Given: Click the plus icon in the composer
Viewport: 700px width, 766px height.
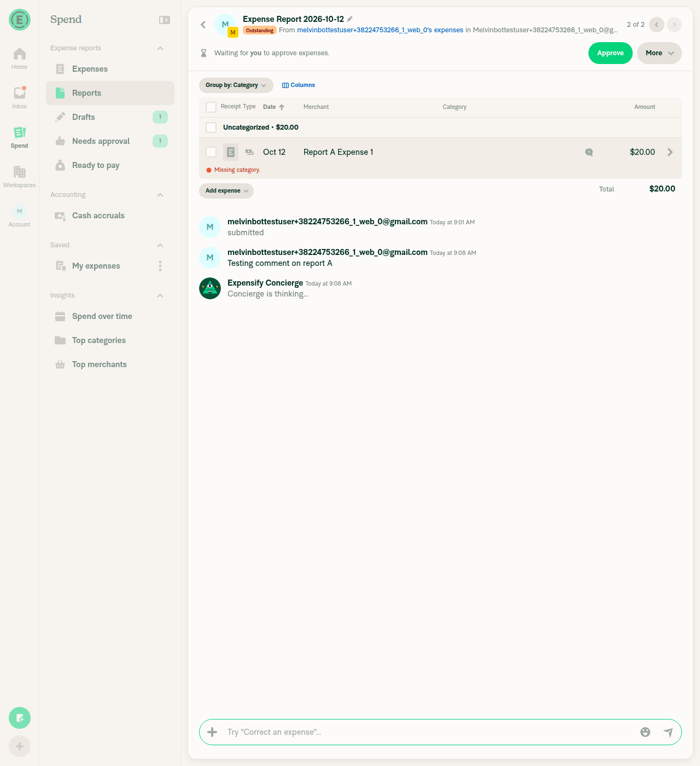Looking at the screenshot, I should 212,732.
